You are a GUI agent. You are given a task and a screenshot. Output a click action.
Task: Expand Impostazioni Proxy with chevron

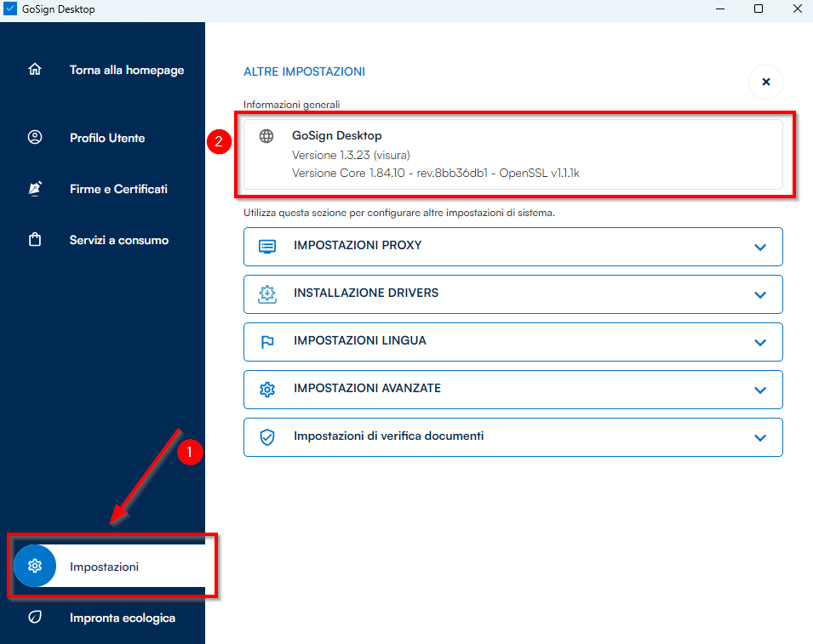pos(760,248)
